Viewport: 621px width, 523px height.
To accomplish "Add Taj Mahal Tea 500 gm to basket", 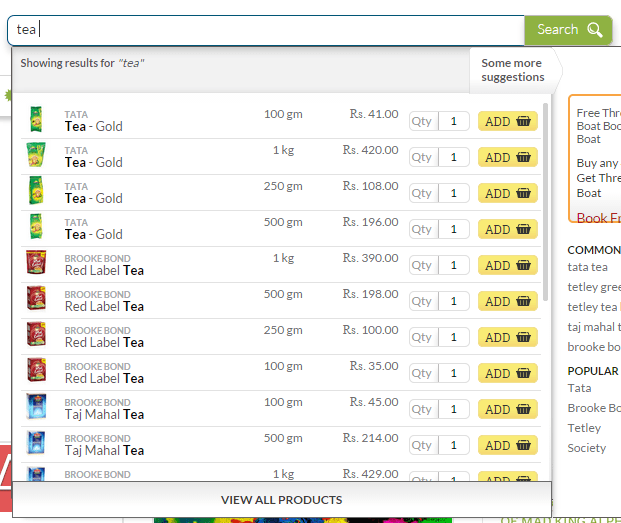I will point(507,445).
